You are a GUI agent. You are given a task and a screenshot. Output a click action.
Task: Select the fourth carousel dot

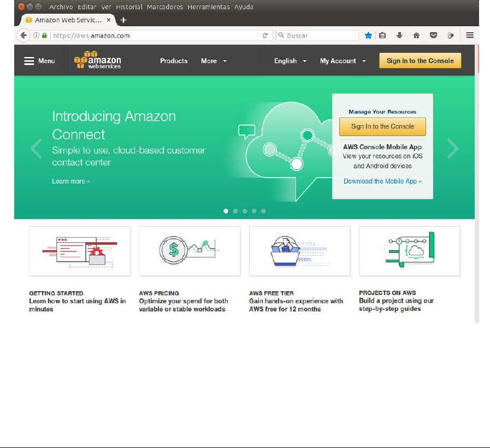pyautogui.click(x=255, y=211)
